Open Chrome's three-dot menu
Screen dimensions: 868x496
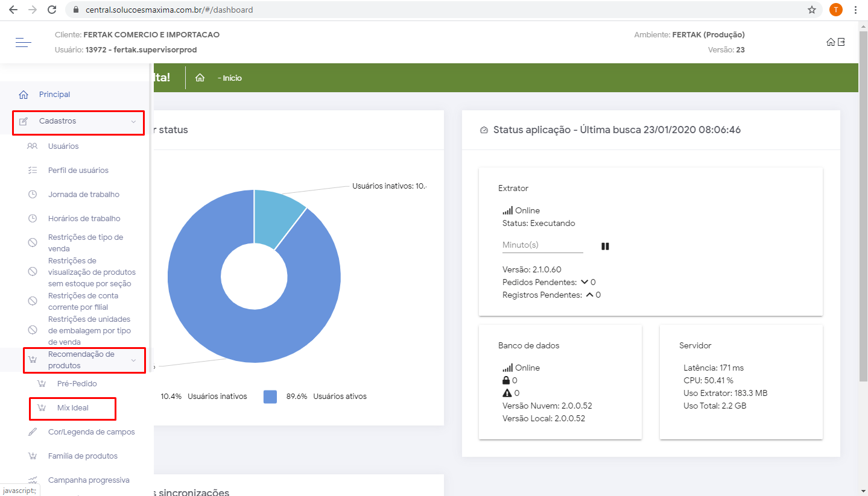[855, 10]
